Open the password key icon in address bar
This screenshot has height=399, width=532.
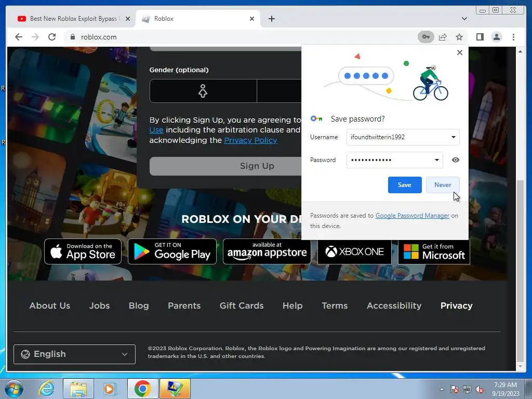tap(426, 37)
